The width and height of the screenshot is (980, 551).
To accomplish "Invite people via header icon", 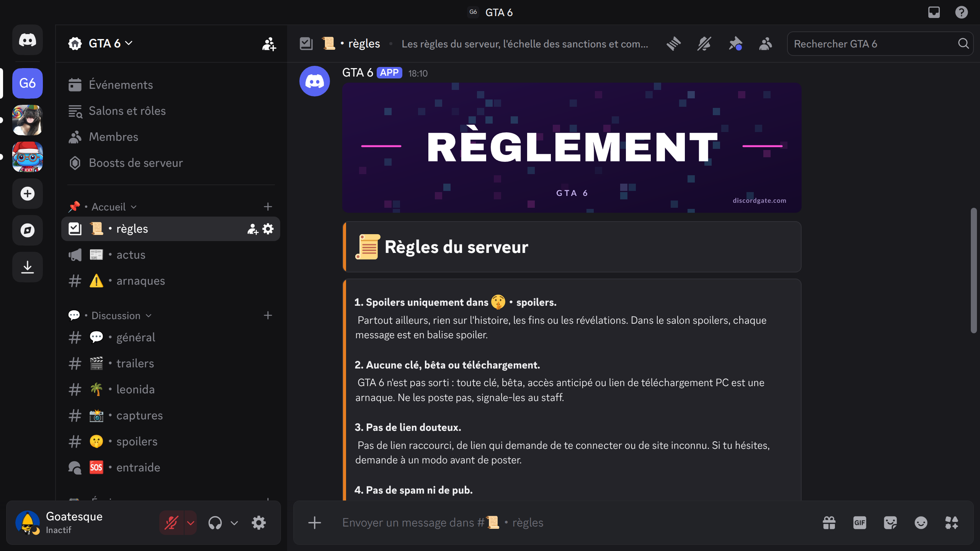I will click(269, 44).
